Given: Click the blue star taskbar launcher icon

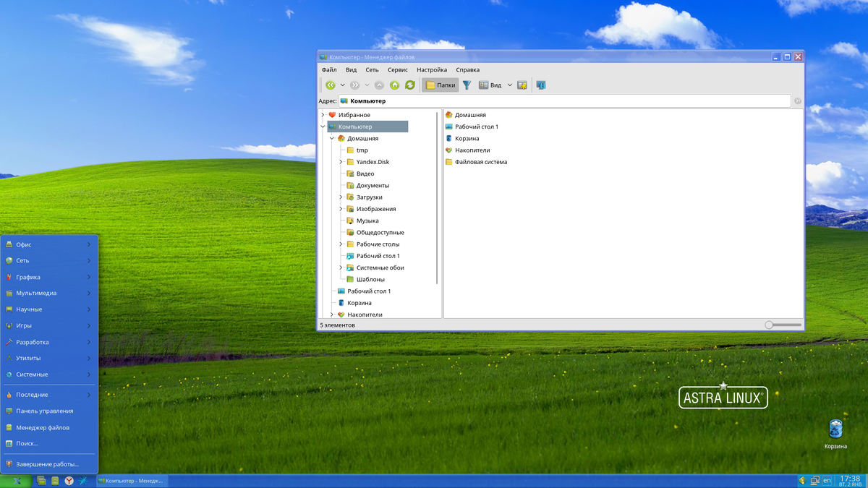Looking at the screenshot, I should pos(83,481).
